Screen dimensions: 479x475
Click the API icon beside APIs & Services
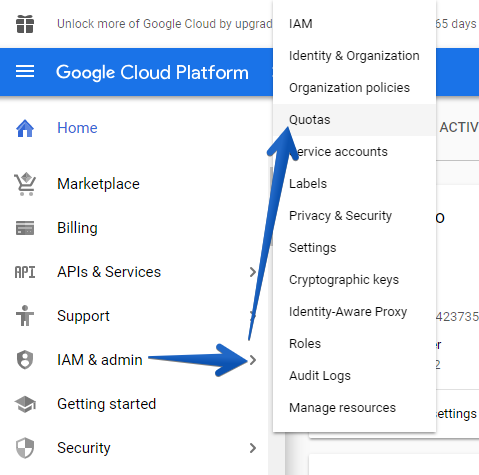pyautogui.click(x=25, y=272)
